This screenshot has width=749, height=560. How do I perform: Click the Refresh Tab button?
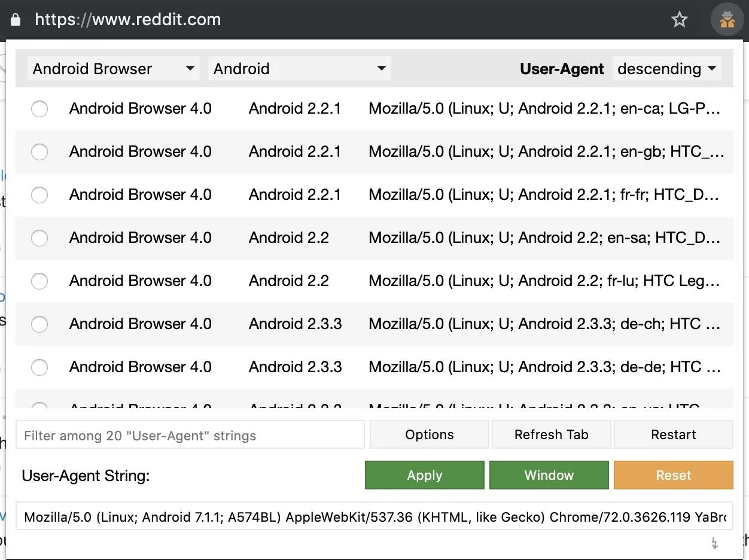point(551,435)
